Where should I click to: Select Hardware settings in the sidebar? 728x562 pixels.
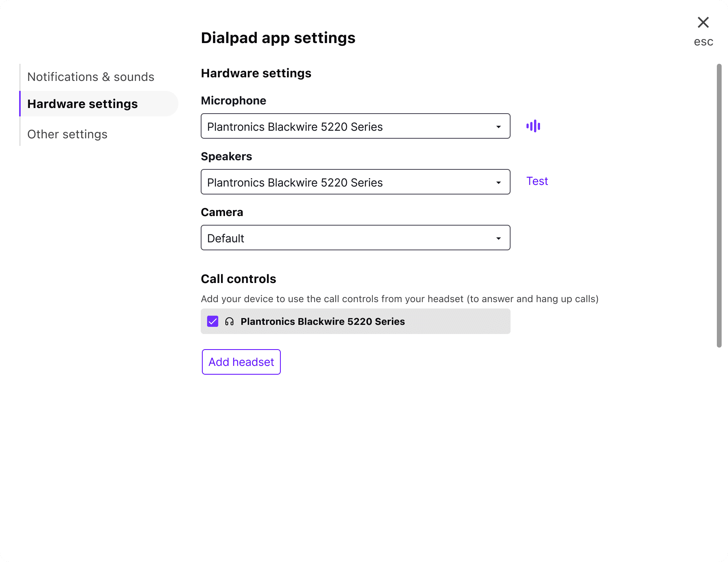(x=82, y=104)
